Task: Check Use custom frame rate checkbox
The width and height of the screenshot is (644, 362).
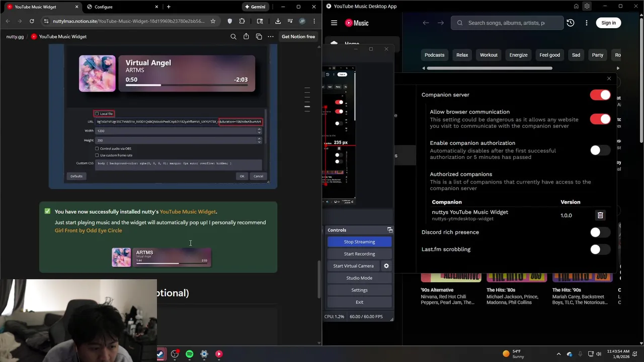Action: pyautogui.click(x=97, y=155)
